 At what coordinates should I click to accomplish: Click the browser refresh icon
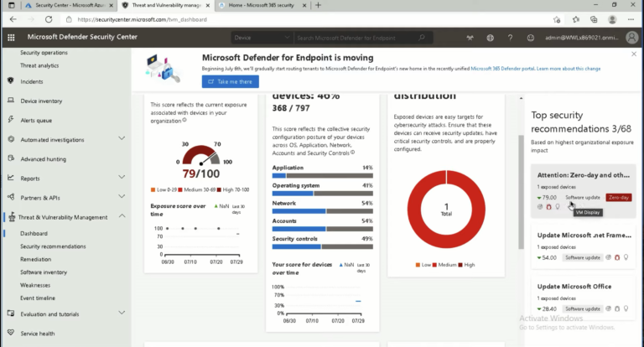(49, 19)
